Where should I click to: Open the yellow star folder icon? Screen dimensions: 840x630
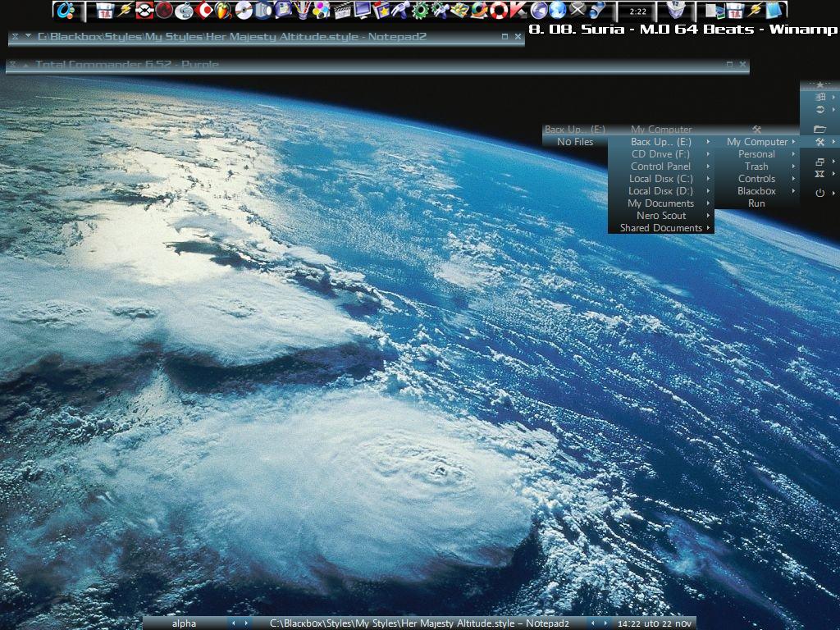click(381, 10)
